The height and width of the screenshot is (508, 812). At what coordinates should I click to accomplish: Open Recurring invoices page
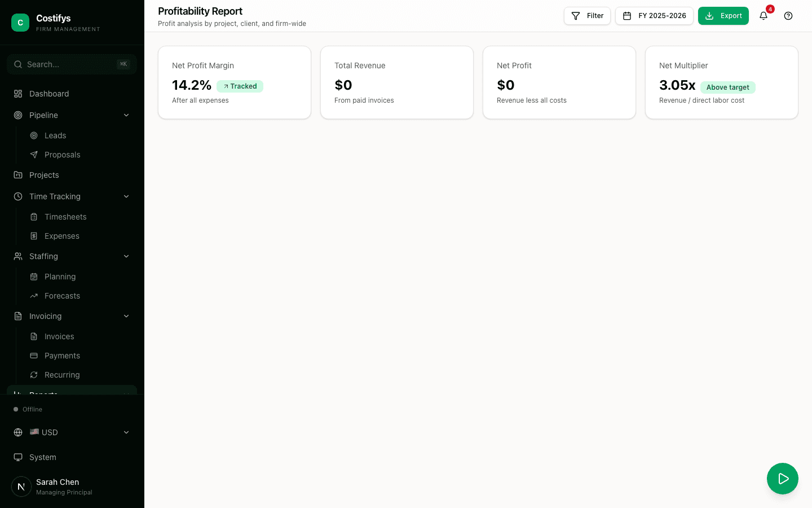point(62,375)
